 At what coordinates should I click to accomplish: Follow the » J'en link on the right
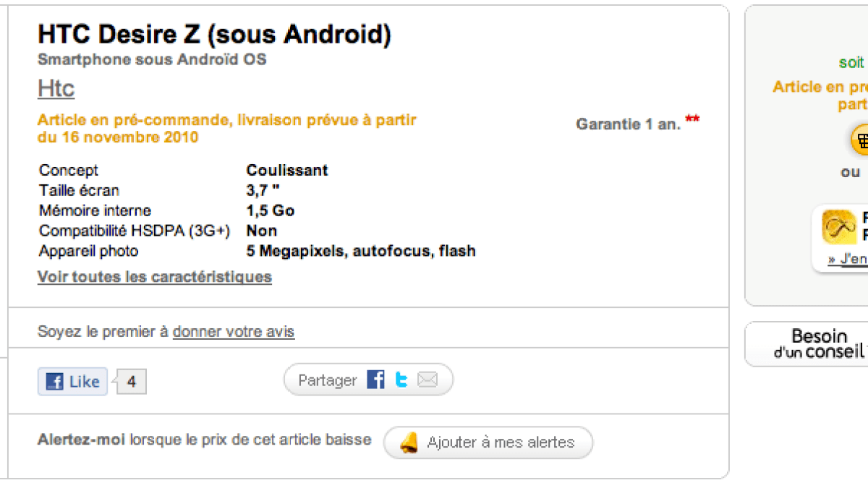click(848, 259)
